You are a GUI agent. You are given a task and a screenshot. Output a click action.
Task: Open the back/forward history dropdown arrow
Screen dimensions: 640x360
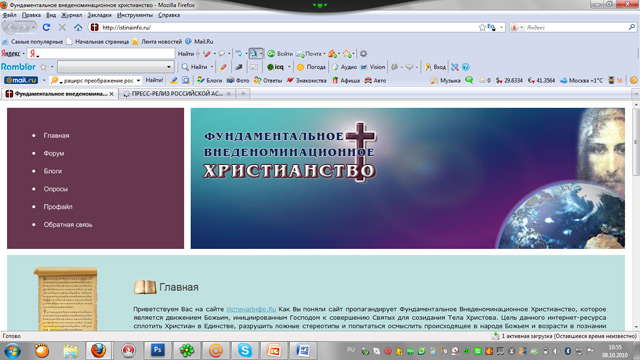tap(33, 27)
